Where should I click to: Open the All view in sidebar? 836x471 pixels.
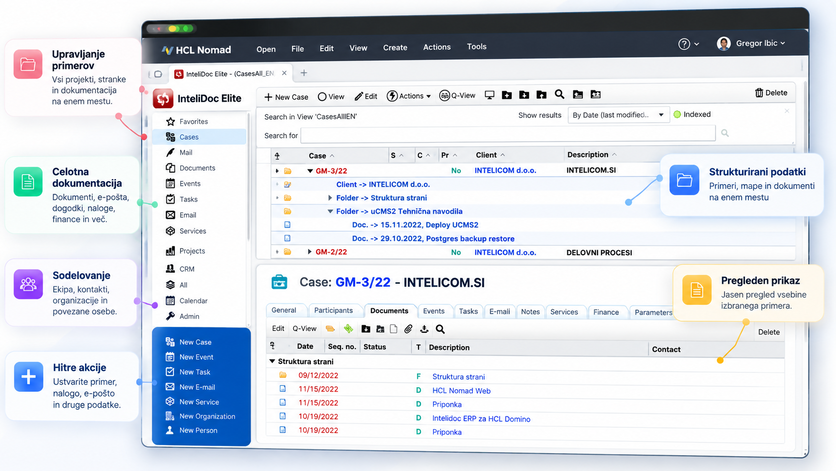[176, 285]
